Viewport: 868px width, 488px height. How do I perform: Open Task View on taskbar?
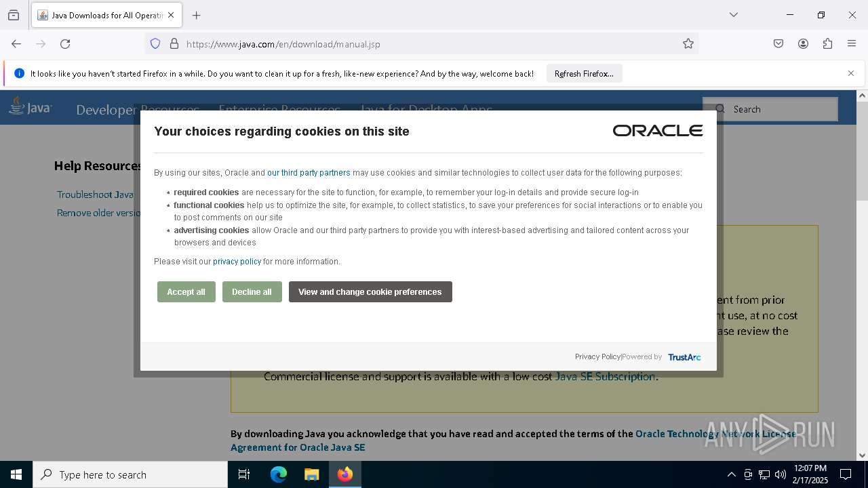244,474
